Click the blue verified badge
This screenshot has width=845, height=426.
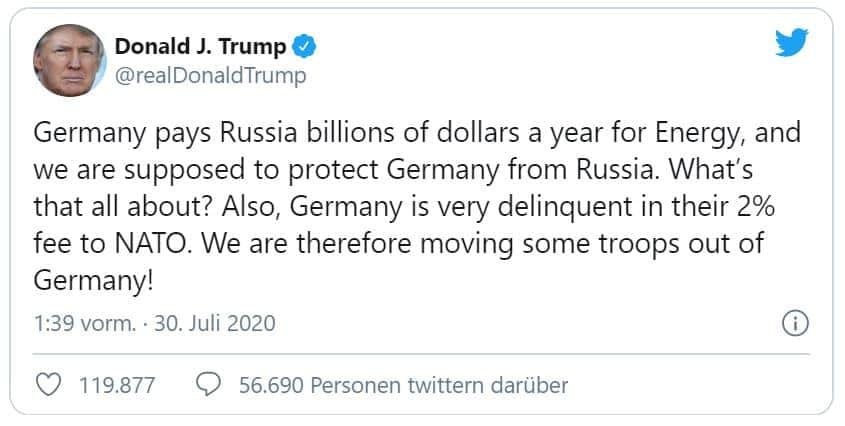(x=306, y=46)
